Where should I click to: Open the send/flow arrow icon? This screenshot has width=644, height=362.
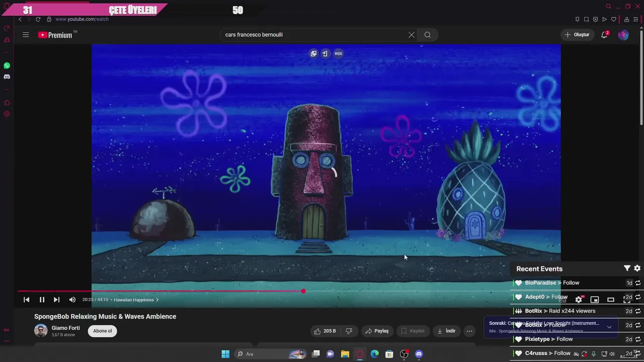[604, 19]
